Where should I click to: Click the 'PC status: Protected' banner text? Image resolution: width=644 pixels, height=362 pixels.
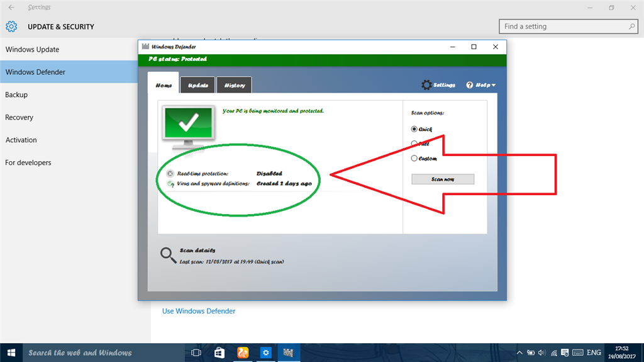[x=177, y=59]
